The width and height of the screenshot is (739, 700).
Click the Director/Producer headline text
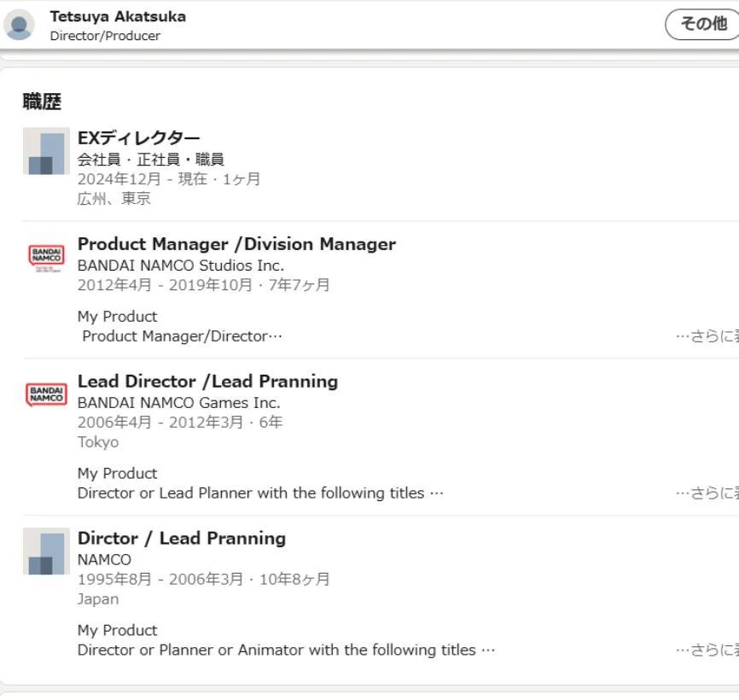(105, 36)
